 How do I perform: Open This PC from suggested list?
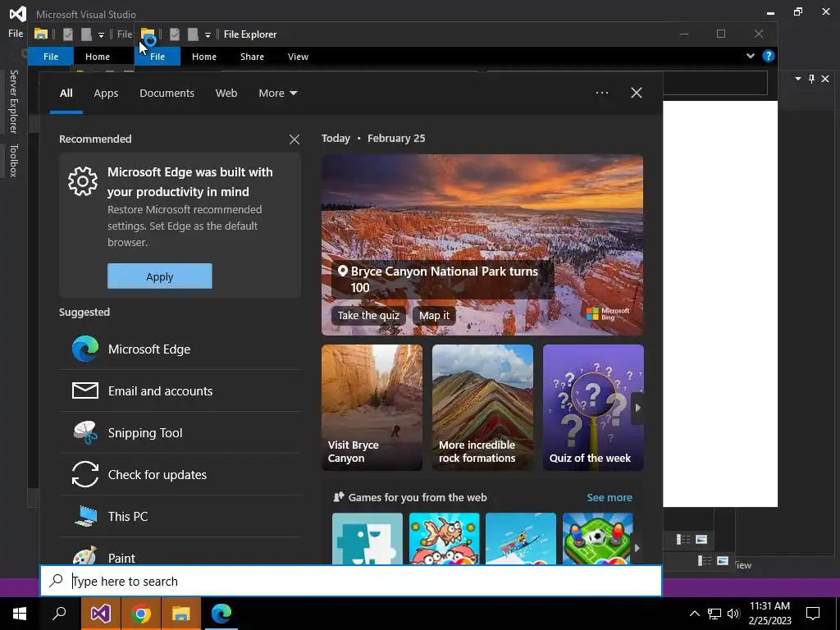pyautogui.click(x=180, y=517)
